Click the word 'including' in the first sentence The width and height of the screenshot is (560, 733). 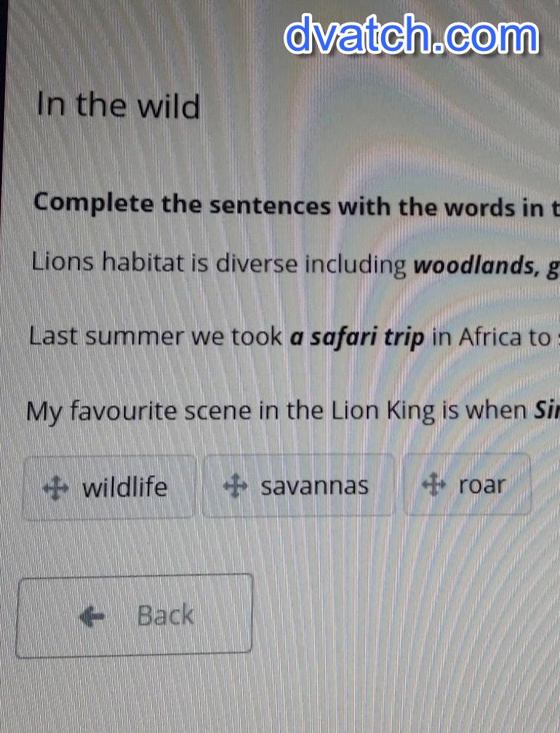click(355, 265)
